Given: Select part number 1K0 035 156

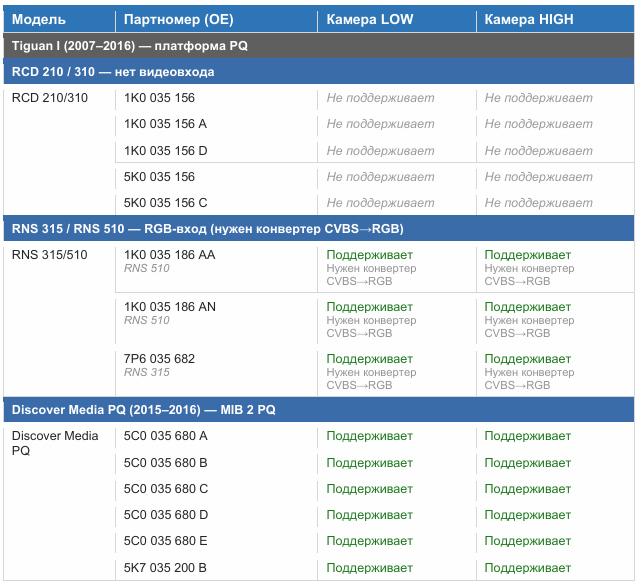Looking at the screenshot, I should click(159, 98).
